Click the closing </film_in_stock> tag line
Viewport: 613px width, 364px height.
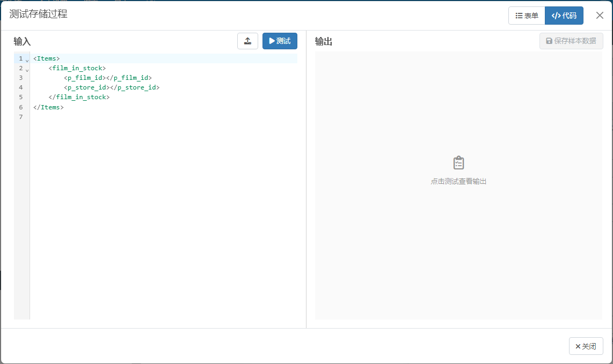click(x=79, y=97)
